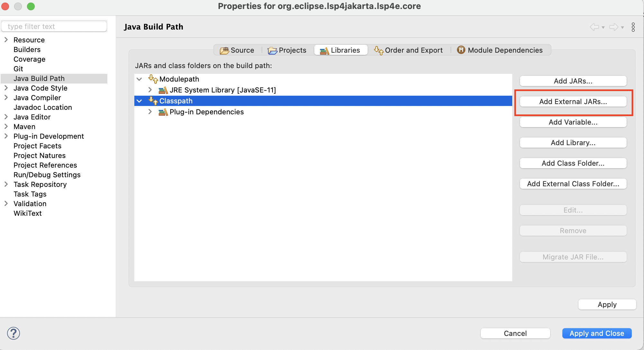Click the Classpath entry icon
Image resolution: width=644 pixels, height=350 pixels.
(x=153, y=101)
